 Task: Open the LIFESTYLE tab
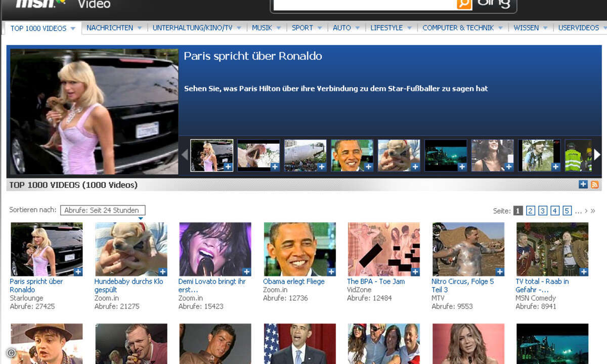click(386, 28)
